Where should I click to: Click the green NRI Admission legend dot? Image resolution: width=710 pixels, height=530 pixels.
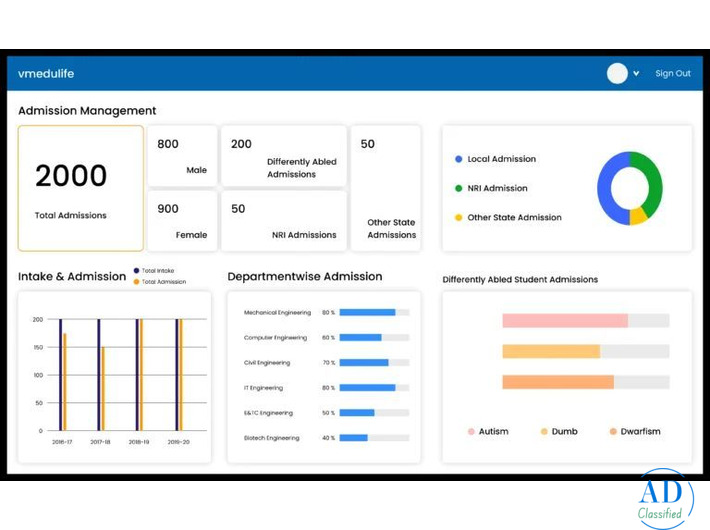pyautogui.click(x=458, y=188)
